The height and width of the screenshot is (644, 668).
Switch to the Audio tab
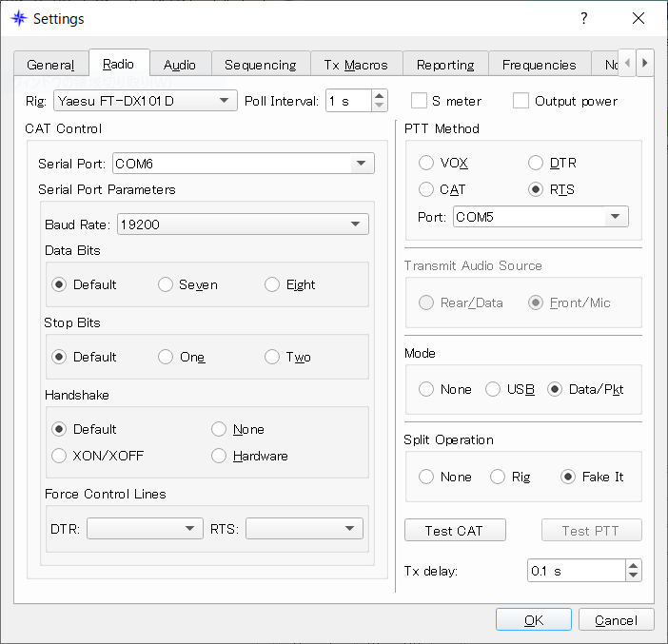tap(179, 65)
